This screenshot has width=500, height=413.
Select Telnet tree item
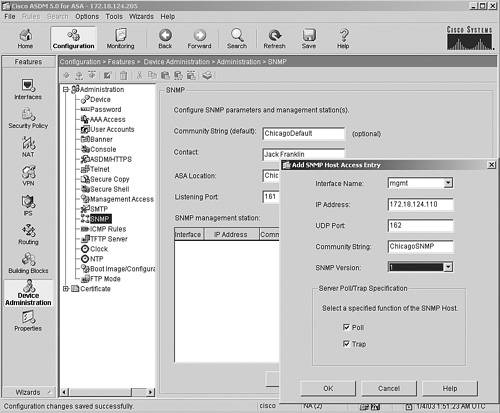[x=100, y=169]
